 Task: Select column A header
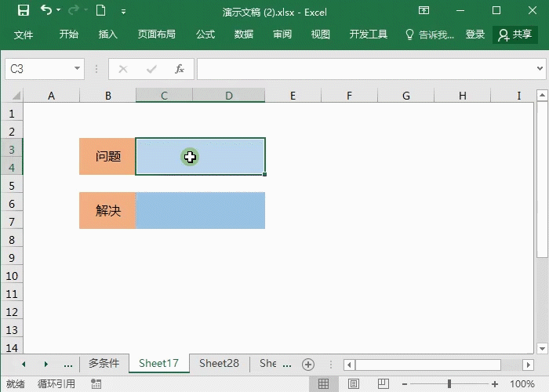pos(52,95)
